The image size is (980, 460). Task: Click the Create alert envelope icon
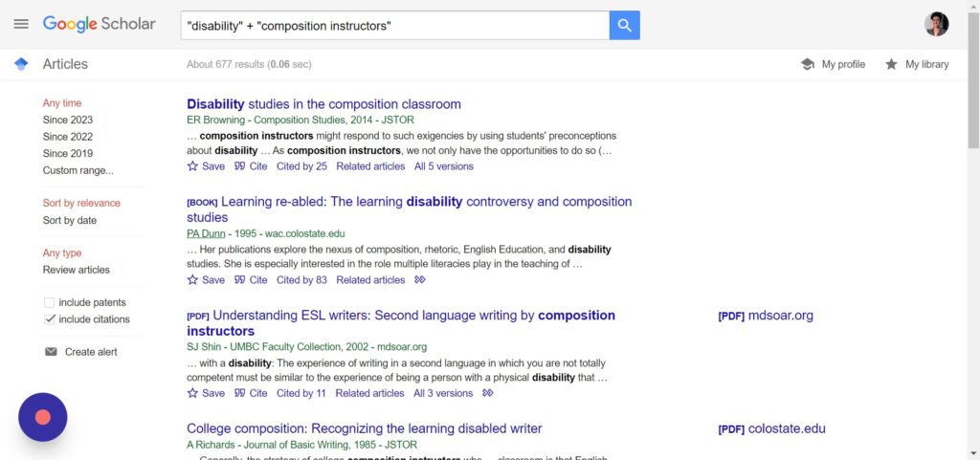[52, 352]
